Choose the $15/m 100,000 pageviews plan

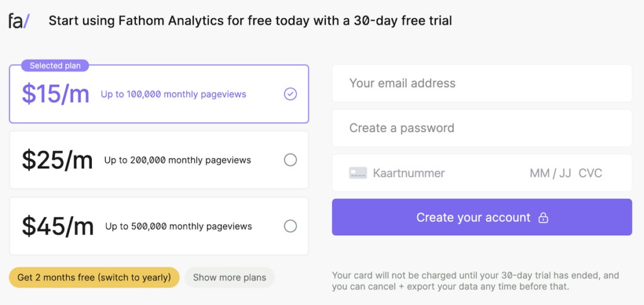(x=158, y=94)
